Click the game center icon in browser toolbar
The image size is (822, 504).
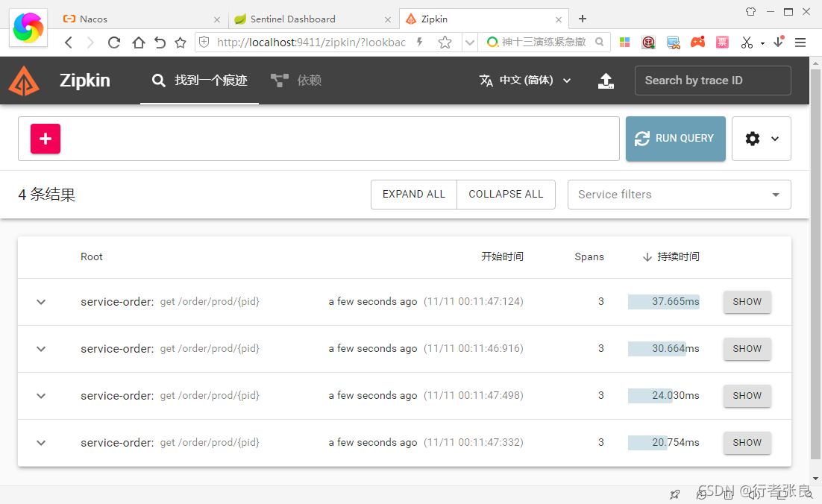[697, 42]
